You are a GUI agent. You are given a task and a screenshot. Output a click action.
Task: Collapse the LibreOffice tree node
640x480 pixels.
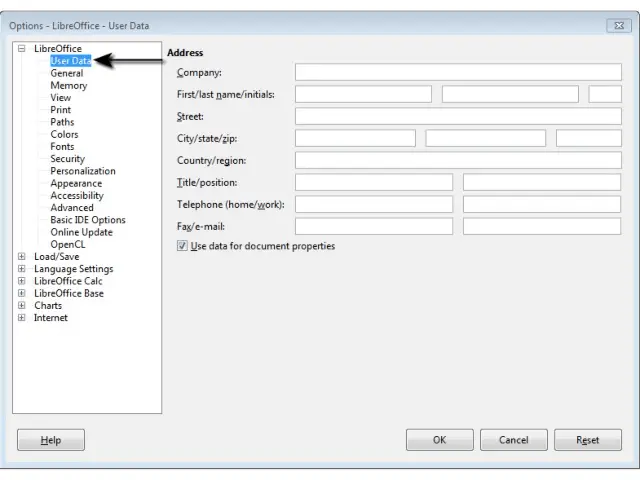click(22, 49)
